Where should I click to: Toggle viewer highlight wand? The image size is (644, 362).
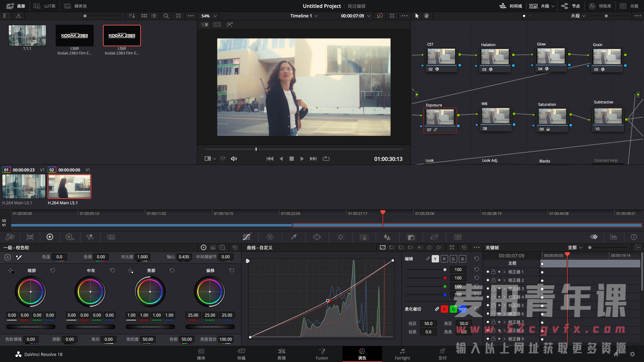229,24
